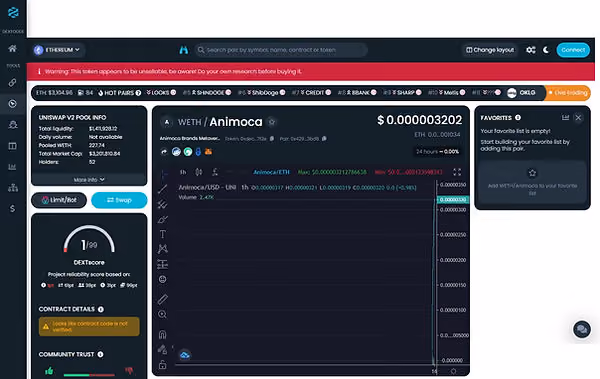Click the Change layout button
The height and width of the screenshot is (379, 600).
click(x=490, y=50)
